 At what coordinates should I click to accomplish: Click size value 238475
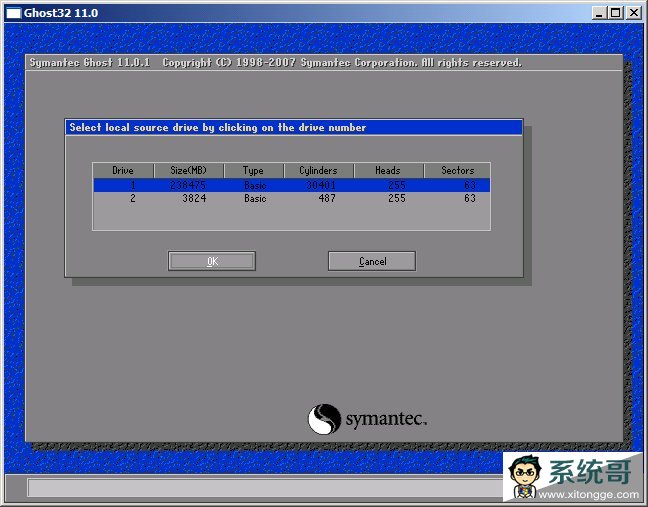(188, 185)
